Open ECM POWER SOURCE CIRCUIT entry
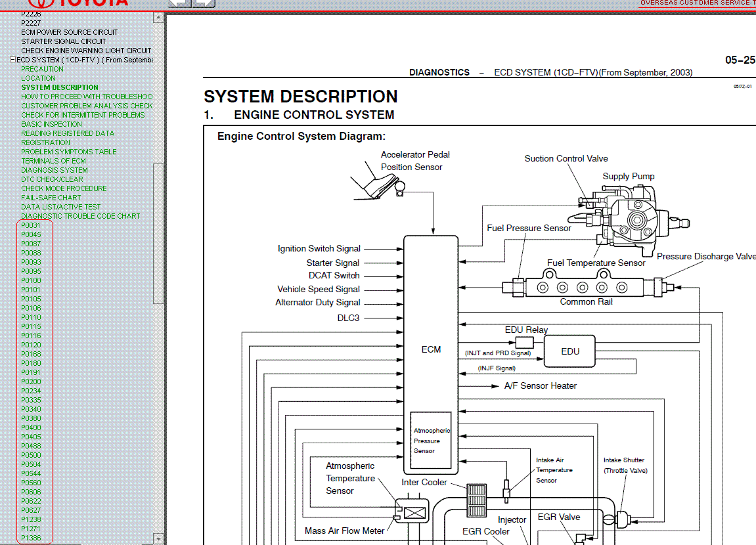The width and height of the screenshot is (756, 545). (69, 32)
